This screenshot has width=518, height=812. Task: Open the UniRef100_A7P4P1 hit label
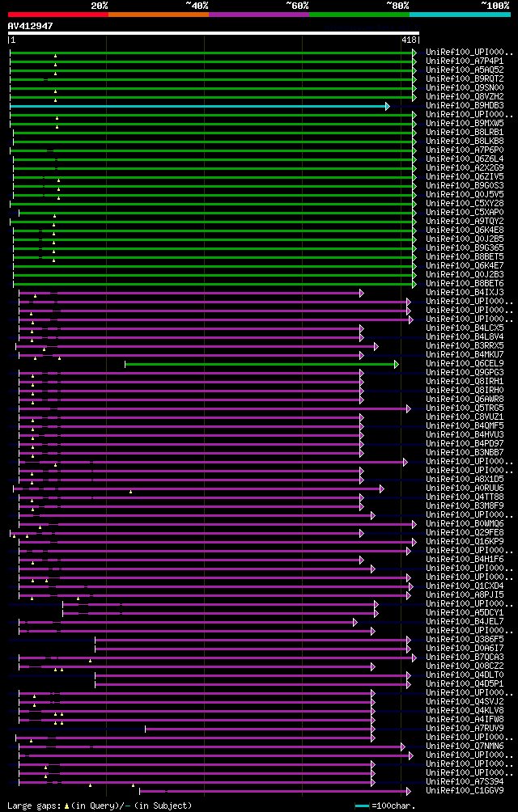(x=465, y=61)
